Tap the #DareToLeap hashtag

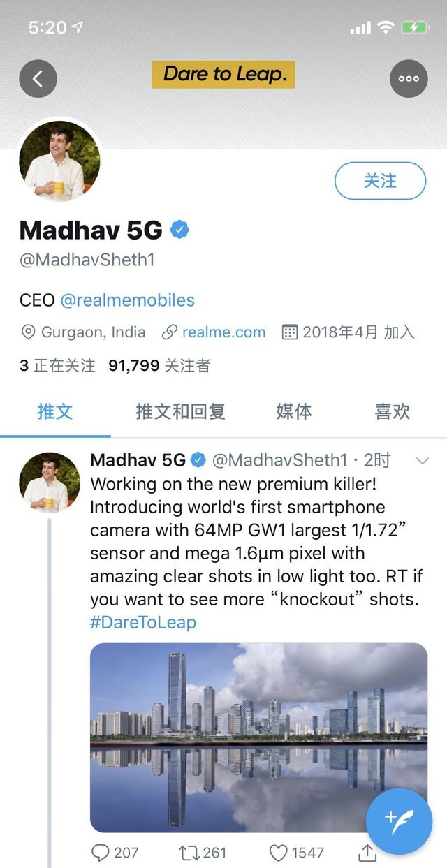pos(143,622)
